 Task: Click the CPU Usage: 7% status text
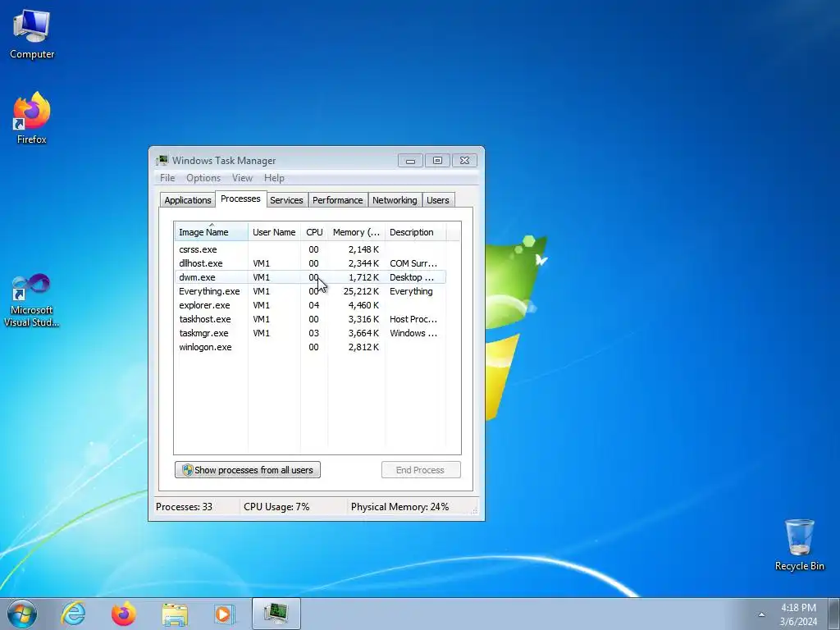pyautogui.click(x=276, y=506)
